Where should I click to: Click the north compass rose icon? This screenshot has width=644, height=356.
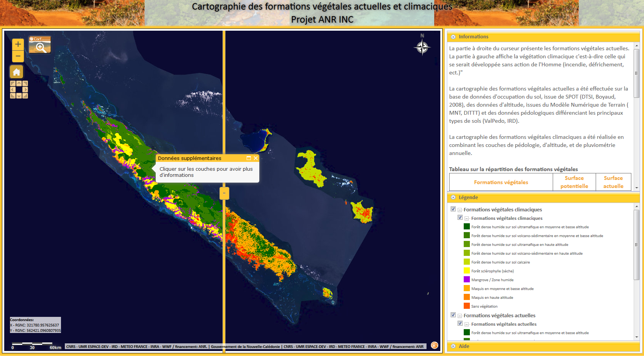click(422, 47)
